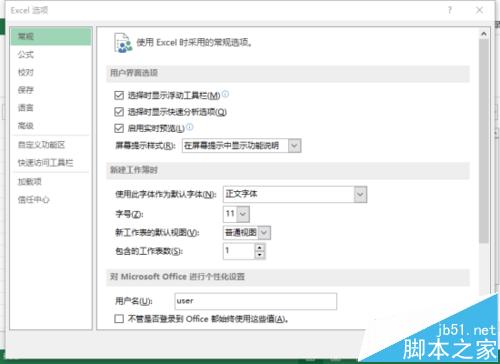Enable 不管是否登录到 Office 都始终使用这些值 checkbox

[119, 319]
